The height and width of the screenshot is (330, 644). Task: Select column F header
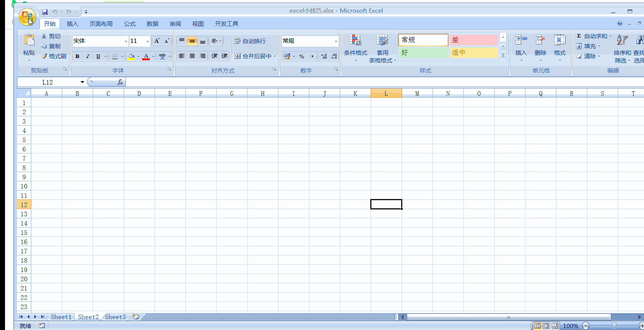coord(201,94)
